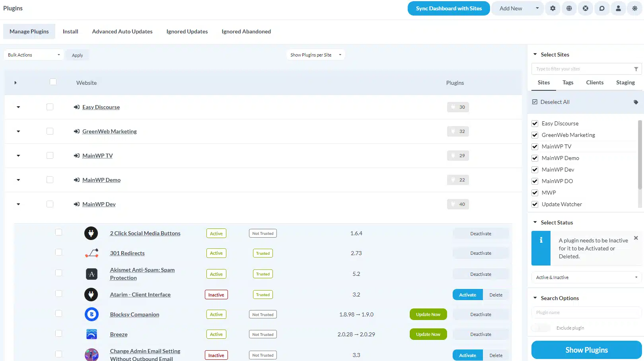Click the globe icon in top bar
The width and height of the screenshot is (644, 361).
tap(569, 8)
